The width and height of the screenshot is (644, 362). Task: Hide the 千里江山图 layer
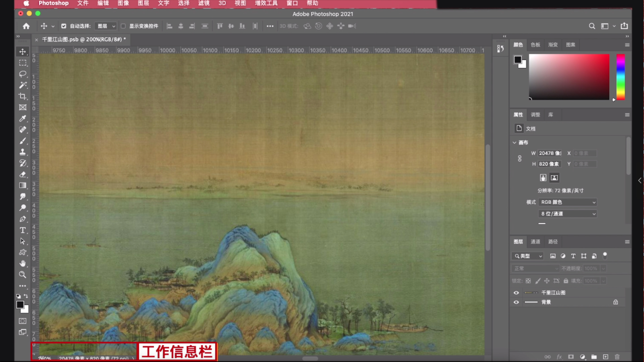click(x=516, y=293)
